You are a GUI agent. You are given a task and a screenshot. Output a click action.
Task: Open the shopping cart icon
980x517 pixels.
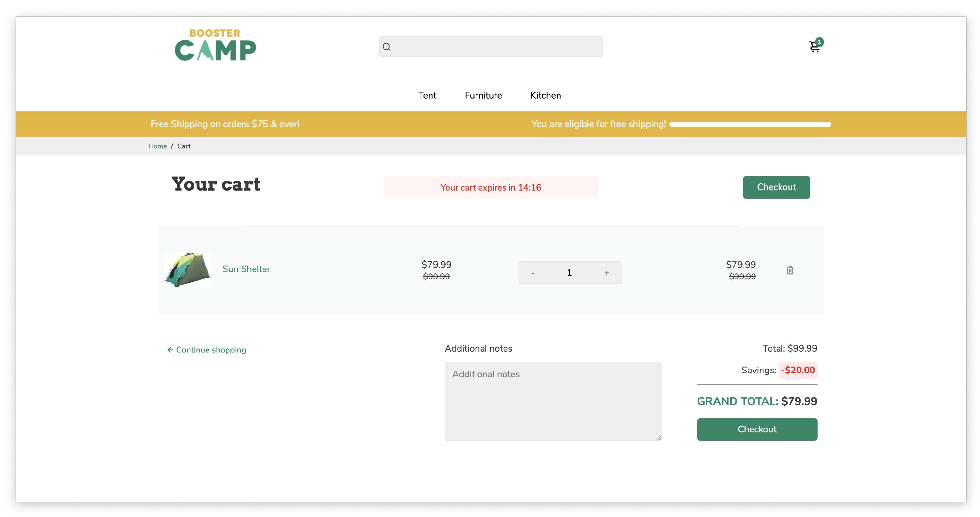(814, 47)
